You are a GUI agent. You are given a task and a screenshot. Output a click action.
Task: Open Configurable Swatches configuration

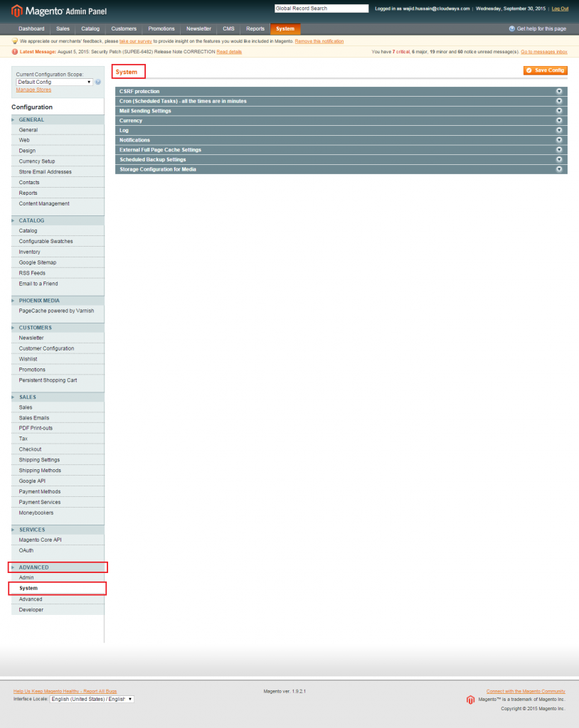coord(58,242)
